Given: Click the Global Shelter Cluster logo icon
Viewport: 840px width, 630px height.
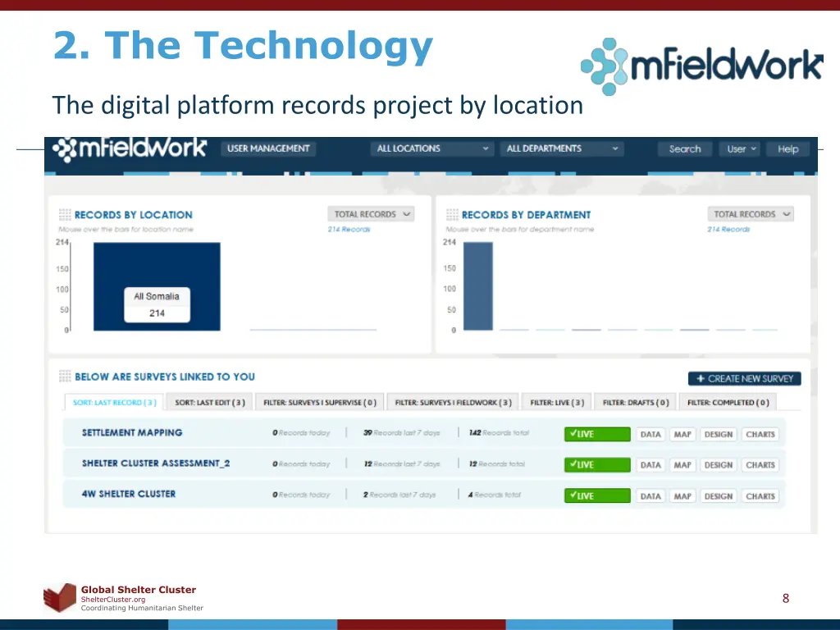Looking at the screenshot, I should tap(60, 598).
